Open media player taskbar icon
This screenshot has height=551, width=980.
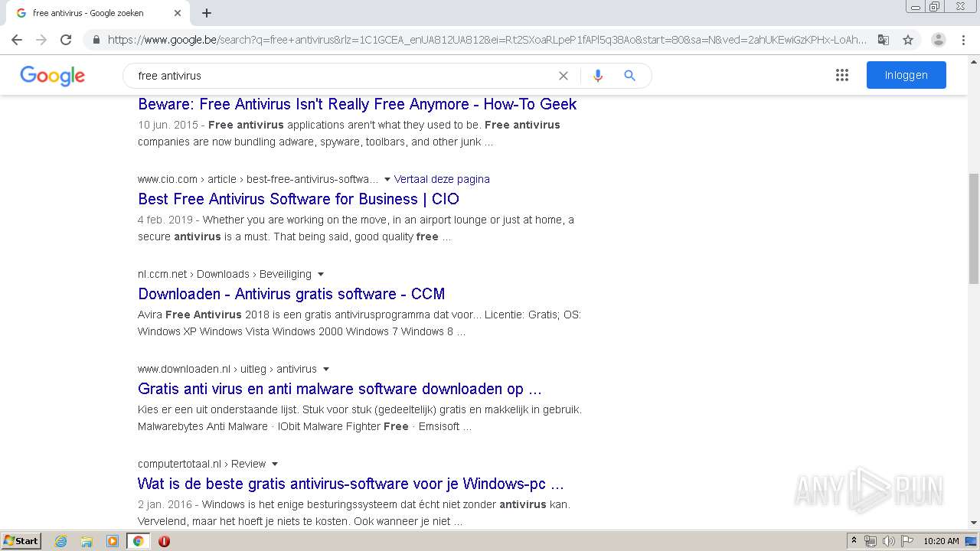pos(113,541)
